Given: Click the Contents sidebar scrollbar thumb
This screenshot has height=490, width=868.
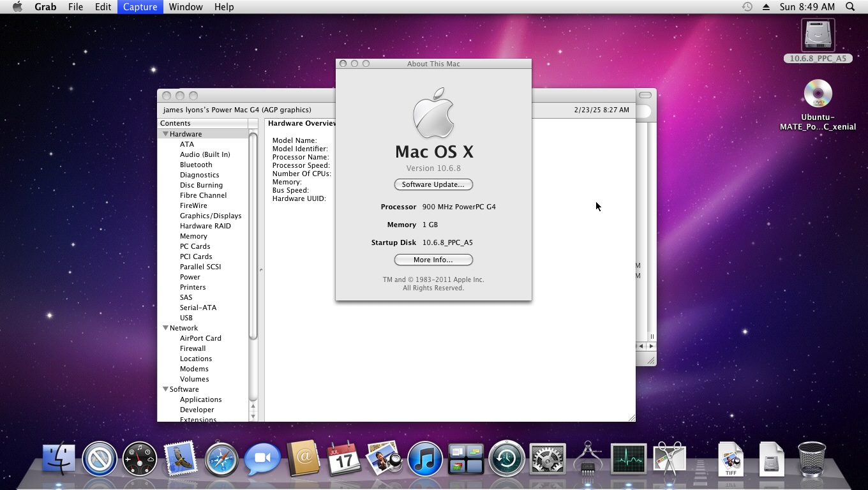Looking at the screenshot, I should click(x=253, y=236).
